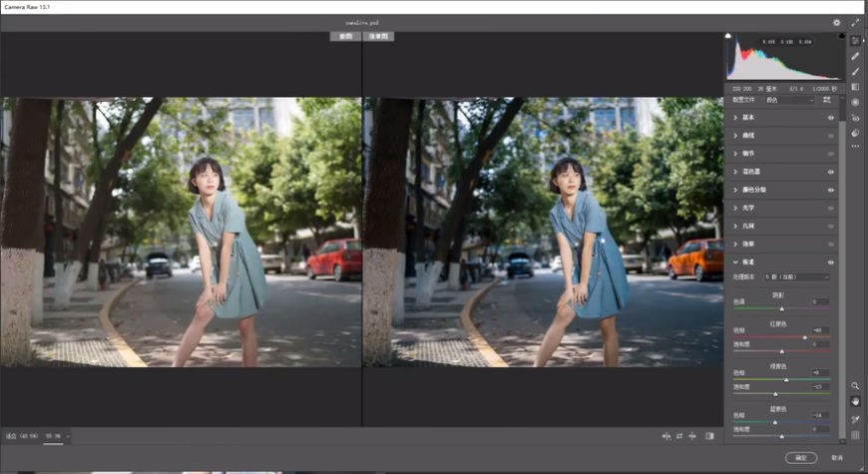The image size is (868, 474).
Task: Select the Hand tool
Action: coord(855,401)
